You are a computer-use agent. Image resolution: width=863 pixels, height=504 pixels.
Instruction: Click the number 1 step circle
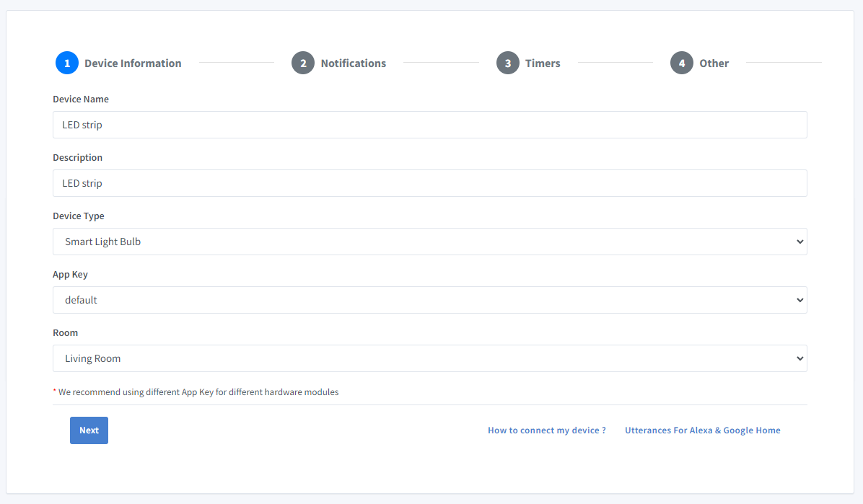pos(67,63)
